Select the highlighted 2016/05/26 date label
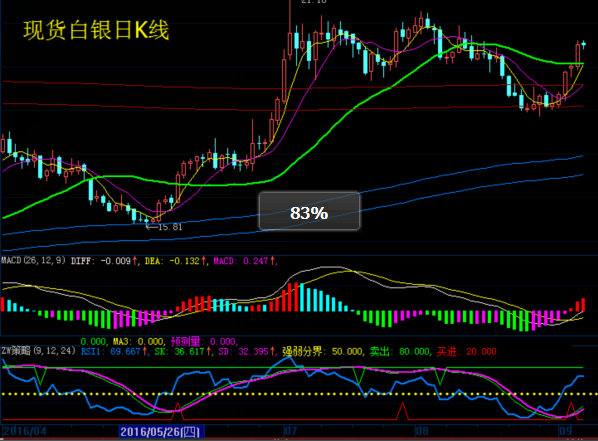This screenshot has width=598, height=441. click(162, 432)
